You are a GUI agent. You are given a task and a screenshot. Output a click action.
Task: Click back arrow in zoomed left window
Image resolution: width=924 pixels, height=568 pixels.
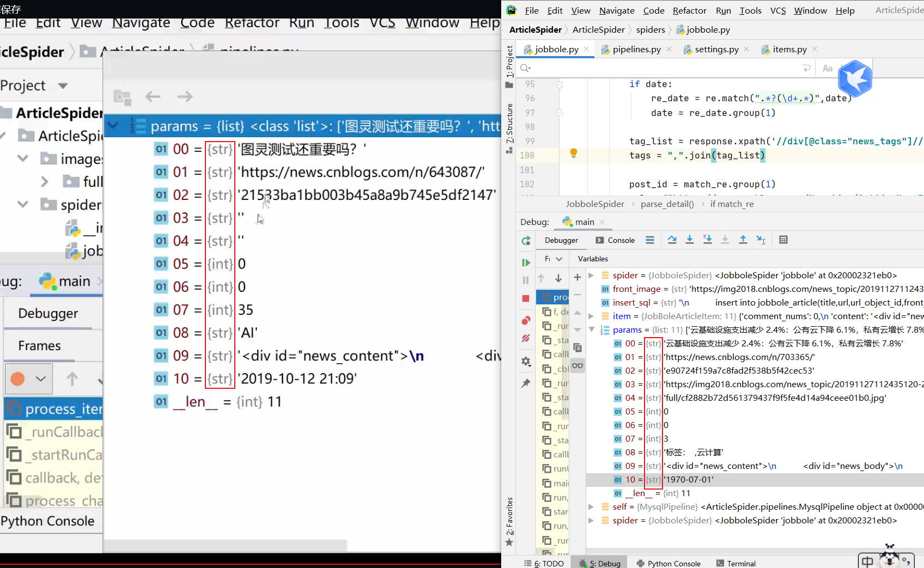tap(153, 97)
